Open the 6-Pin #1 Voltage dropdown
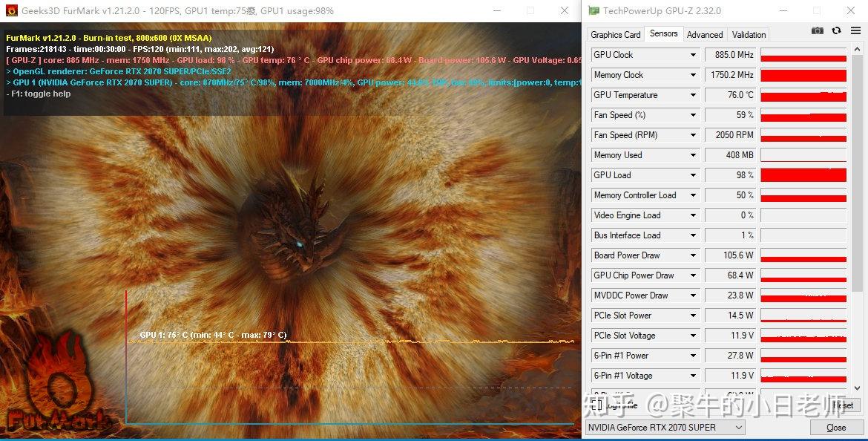Viewport: 868px width, 441px height. click(x=693, y=376)
